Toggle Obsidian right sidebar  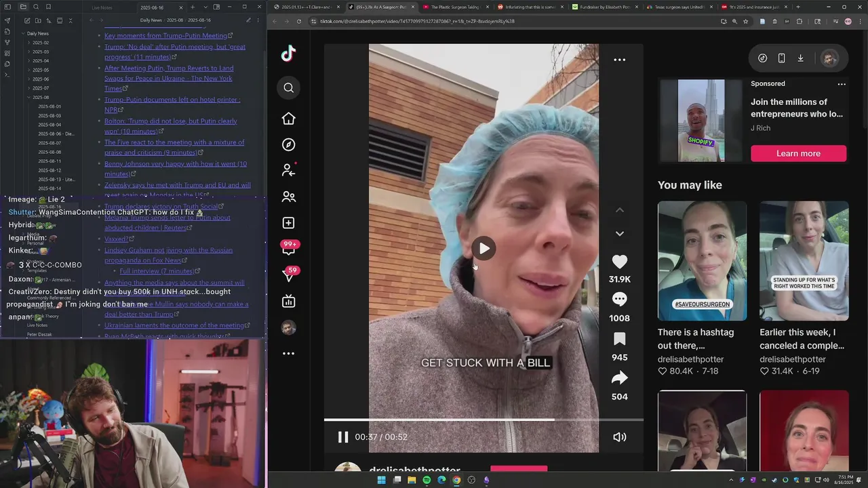point(216,7)
